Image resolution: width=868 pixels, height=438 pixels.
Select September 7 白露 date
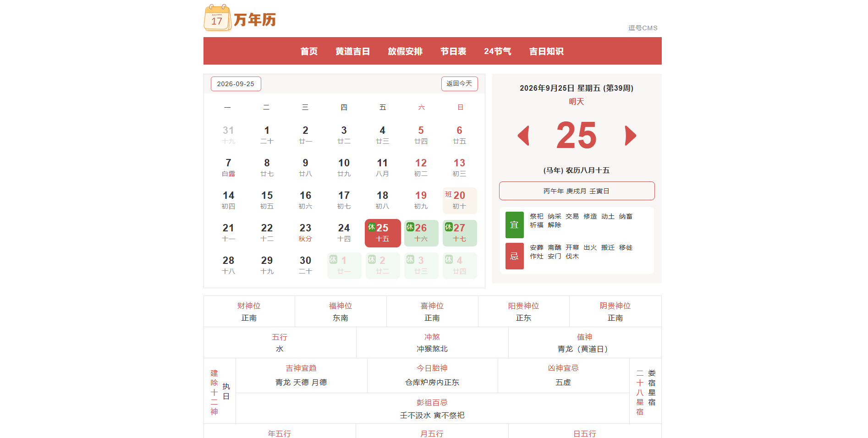pyautogui.click(x=228, y=168)
